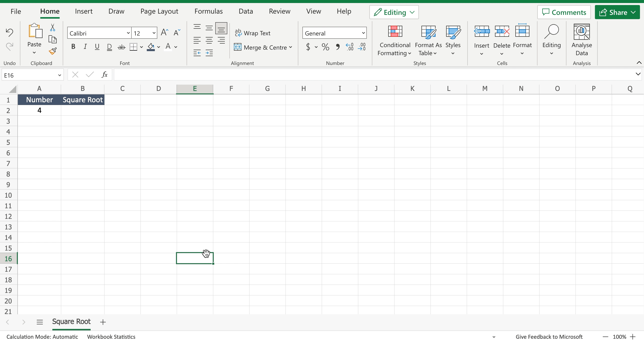The width and height of the screenshot is (644, 342).
Task: Apply italic formatting
Action: tap(85, 47)
